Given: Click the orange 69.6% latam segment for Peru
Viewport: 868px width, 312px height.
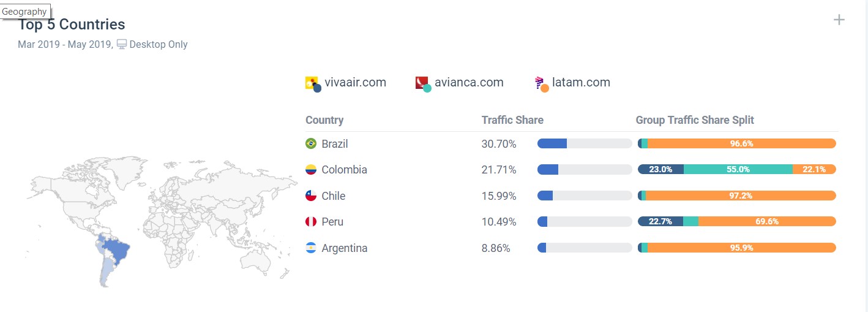Looking at the screenshot, I should pyautogui.click(x=766, y=222).
